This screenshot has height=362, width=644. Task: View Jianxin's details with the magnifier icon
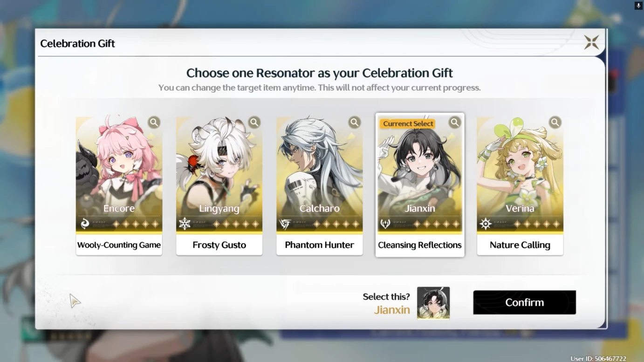click(x=455, y=123)
